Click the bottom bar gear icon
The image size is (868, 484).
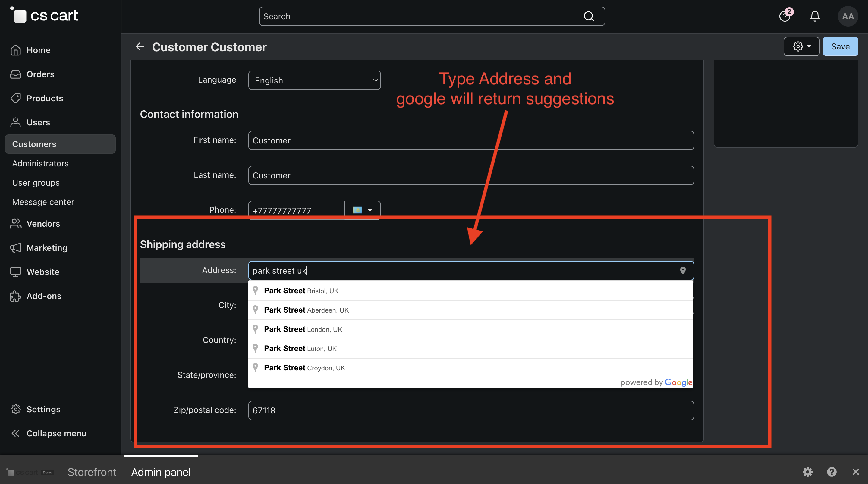coord(807,472)
